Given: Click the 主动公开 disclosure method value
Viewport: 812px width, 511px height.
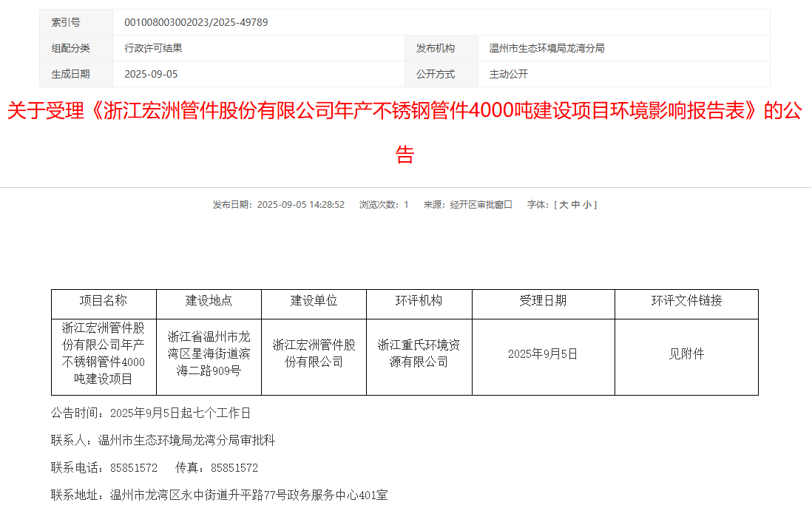Looking at the screenshot, I should tap(508, 74).
